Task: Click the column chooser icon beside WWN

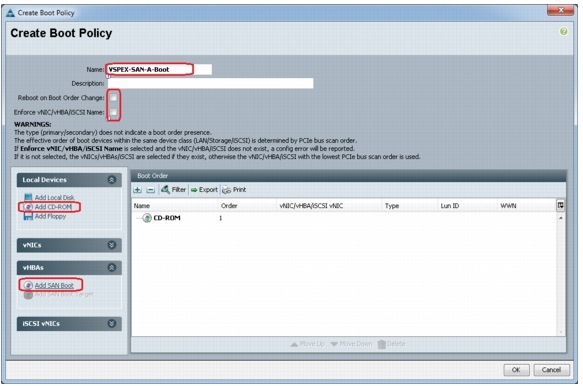Action: click(560, 205)
